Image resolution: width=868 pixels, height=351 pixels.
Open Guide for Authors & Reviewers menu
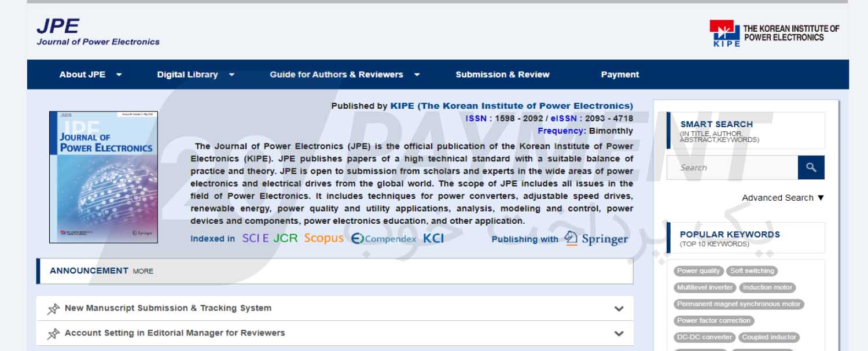click(345, 75)
